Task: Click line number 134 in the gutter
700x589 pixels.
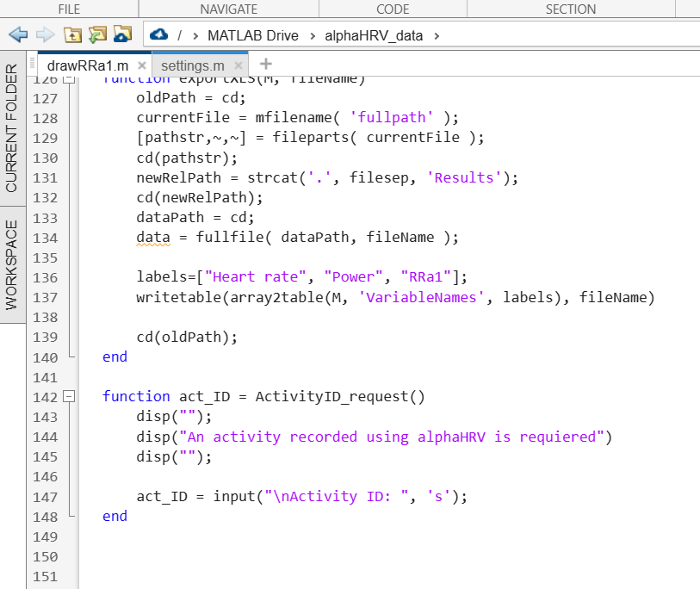Action: (x=45, y=238)
